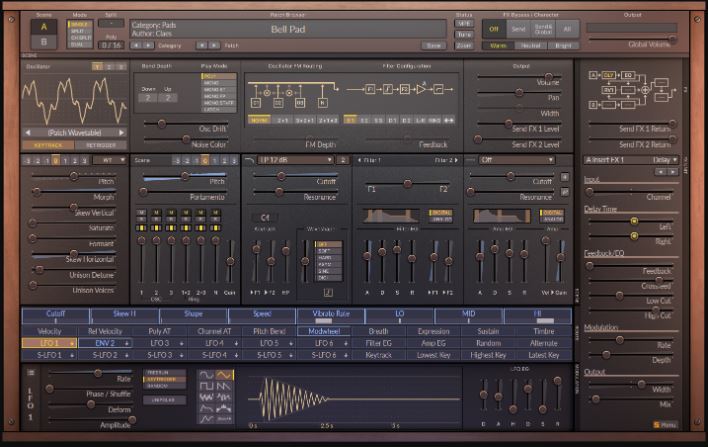
Task: Open the LFO 1 hamburger menu icon
Action: click(31, 372)
